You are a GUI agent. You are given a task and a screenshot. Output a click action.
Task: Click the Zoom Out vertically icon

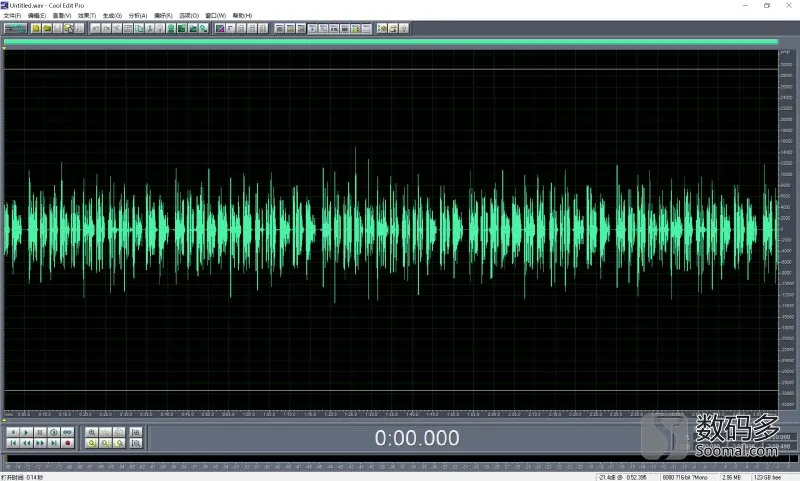(136, 443)
